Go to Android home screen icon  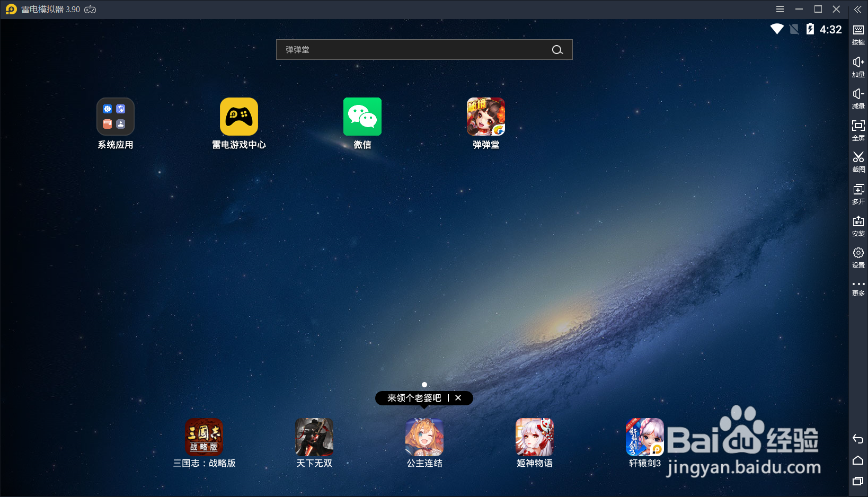tap(858, 460)
